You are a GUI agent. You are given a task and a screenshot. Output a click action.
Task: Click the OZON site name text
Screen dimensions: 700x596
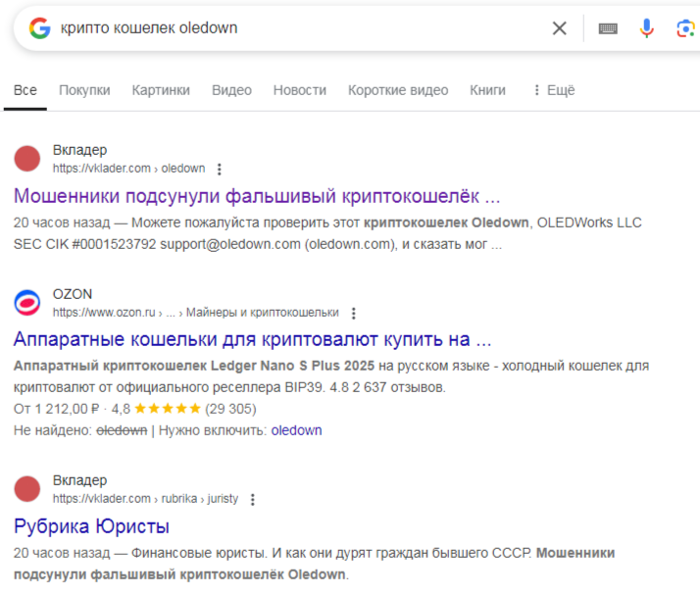(73, 294)
